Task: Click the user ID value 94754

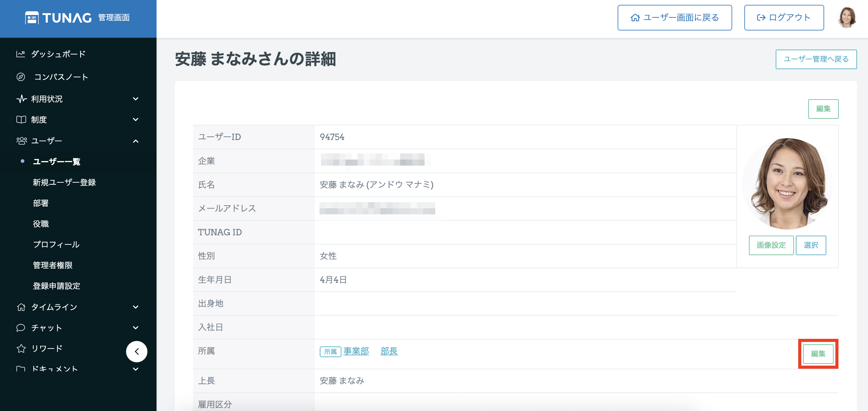Action: [332, 137]
